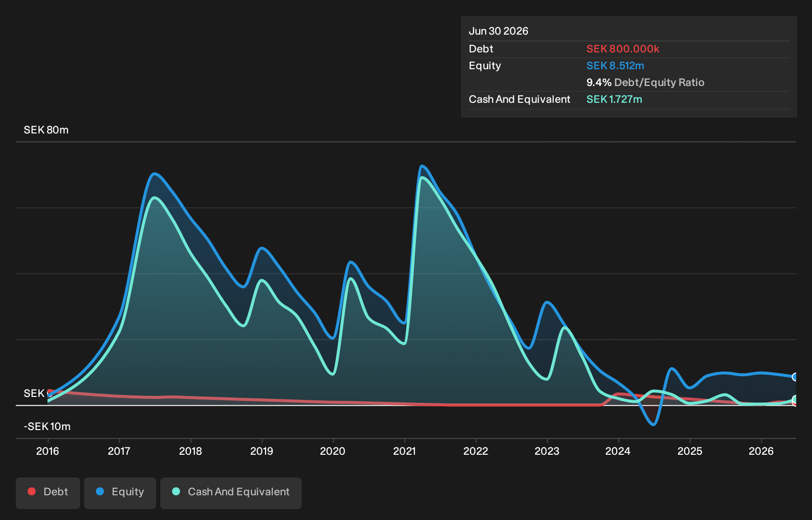Toggle the Cash And Equivalent legend button

click(231, 493)
